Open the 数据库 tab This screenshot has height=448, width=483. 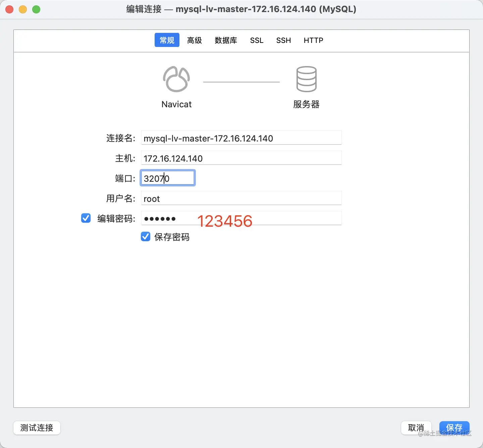pos(226,40)
